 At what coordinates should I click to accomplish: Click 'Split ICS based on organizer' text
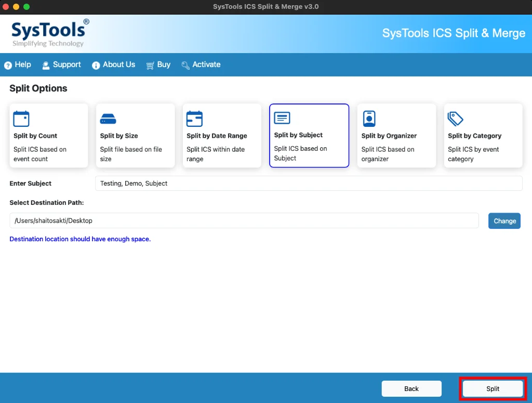click(x=388, y=154)
